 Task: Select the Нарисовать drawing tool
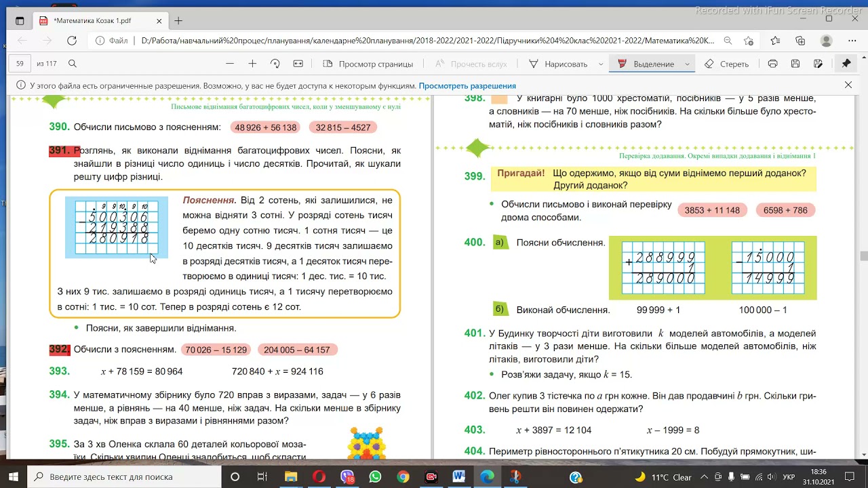tap(558, 64)
